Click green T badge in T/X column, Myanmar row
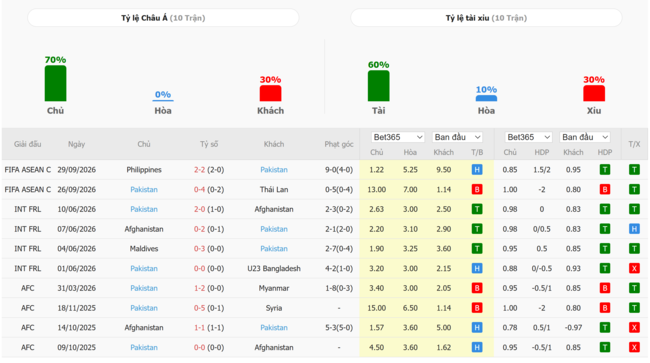650x363 pixels. tap(634, 288)
